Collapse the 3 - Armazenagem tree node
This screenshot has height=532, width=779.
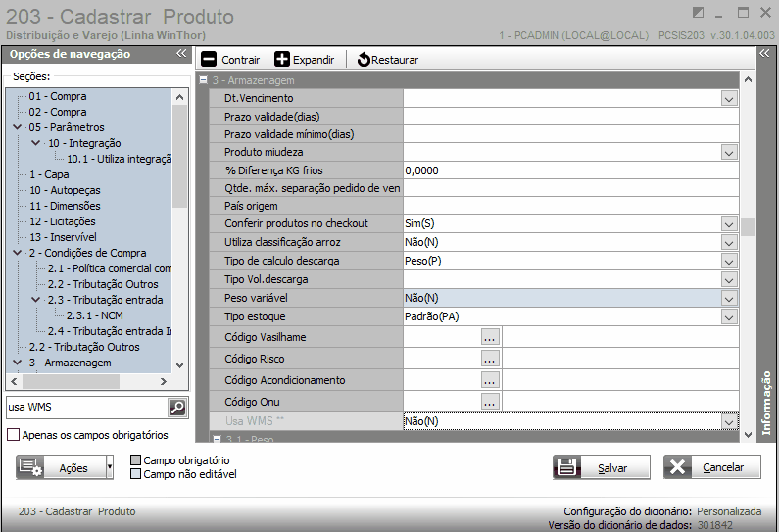click(18, 363)
